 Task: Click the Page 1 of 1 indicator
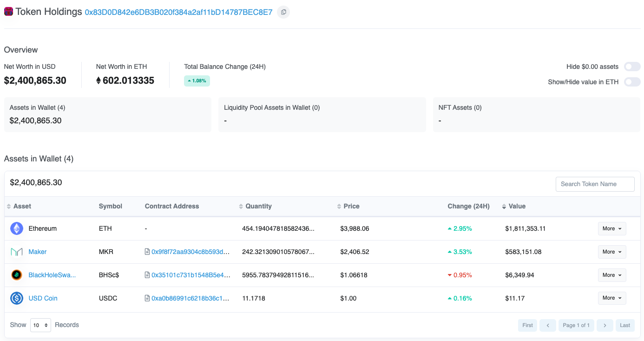(576, 325)
